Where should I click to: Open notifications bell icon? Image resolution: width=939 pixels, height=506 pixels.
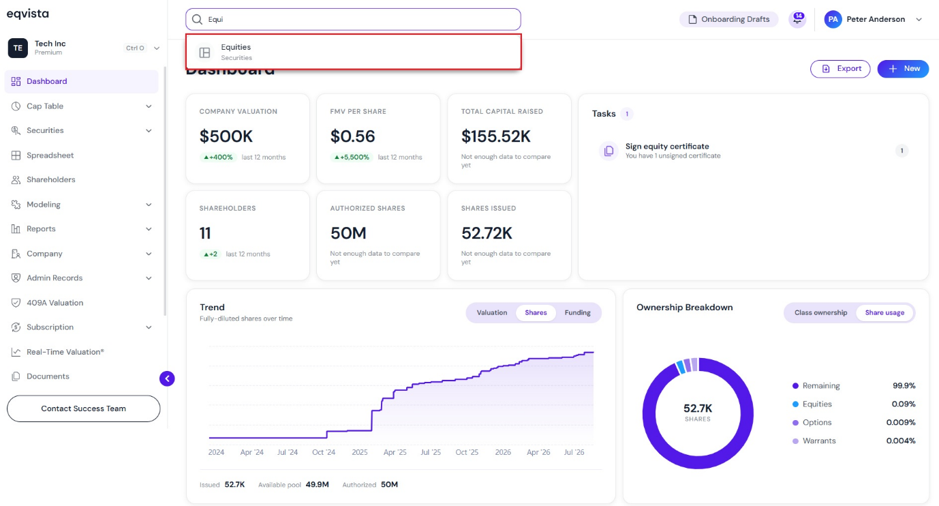[x=798, y=19]
